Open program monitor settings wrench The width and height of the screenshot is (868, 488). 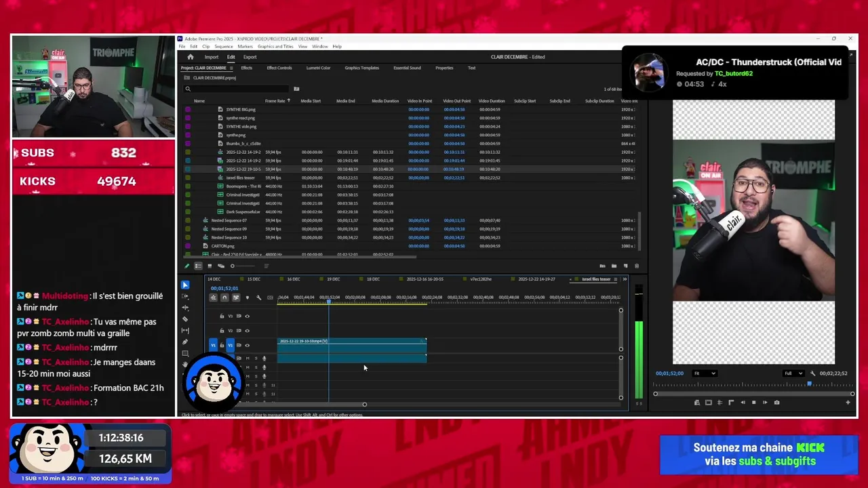812,373
